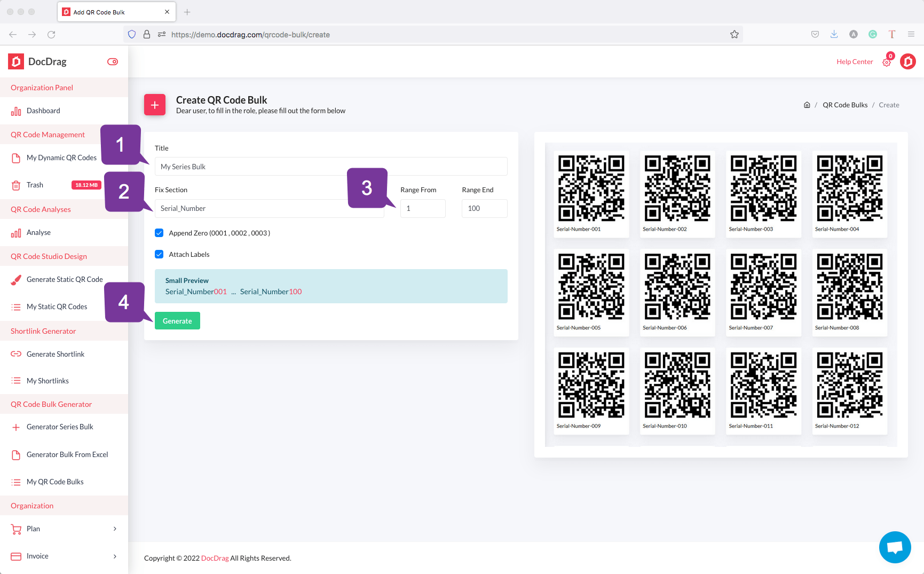Go to QR Code Bulks breadcrumb link
This screenshot has width=924, height=574.
845,105
